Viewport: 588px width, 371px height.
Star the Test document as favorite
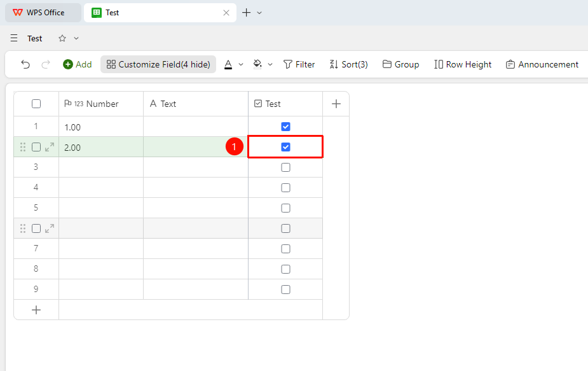[62, 38]
